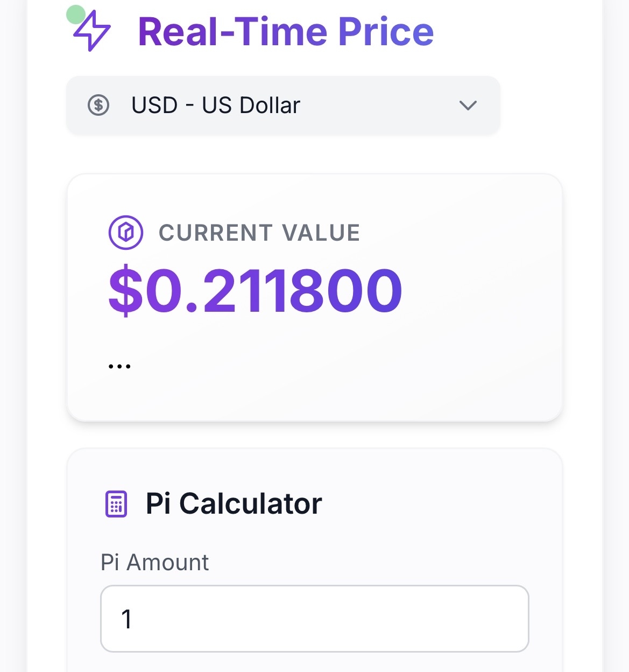Click the CURRENT VALUE label

pyautogui.click(x=259, y=233)
